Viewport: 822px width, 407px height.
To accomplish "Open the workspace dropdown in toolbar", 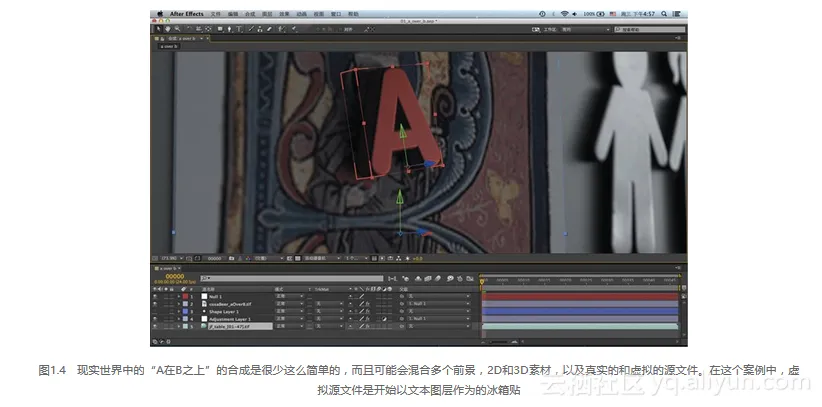I will pyautogui.click(x=586, y=30).
